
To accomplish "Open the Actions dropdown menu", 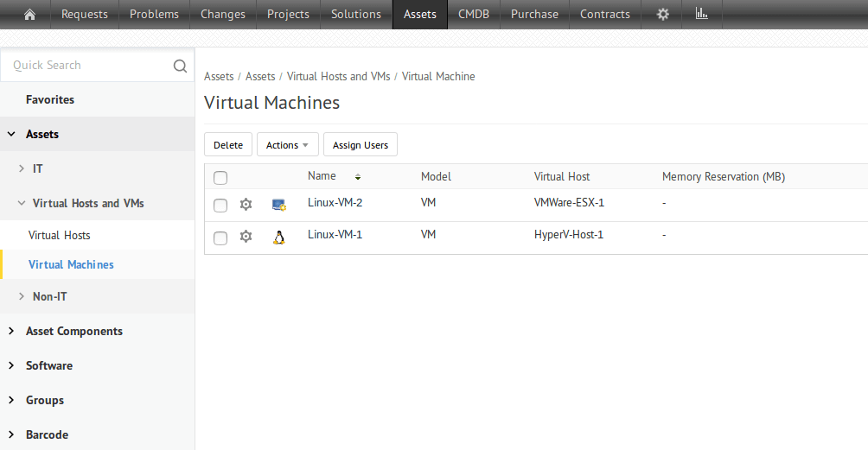I will click(x=287, y=145).
